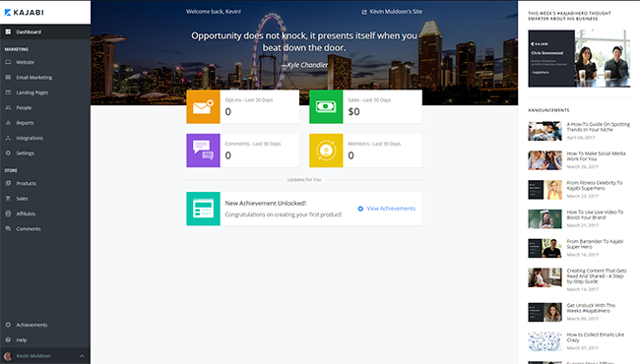
Task: Click the green Sales money tile
Action: tap(326, 107)
